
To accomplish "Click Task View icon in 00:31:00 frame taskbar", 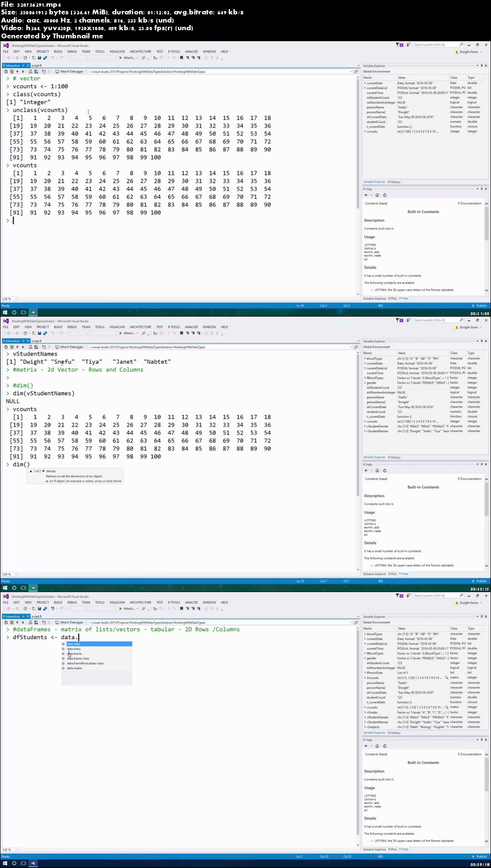I will [x=23, y=312].
